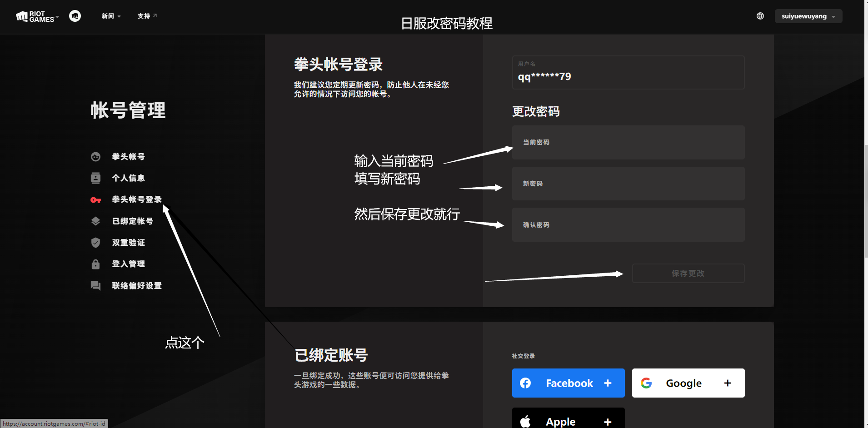Select 拳头帐号登录 in sidebar
Screen dimensions: 868x428
coord(137,199)
